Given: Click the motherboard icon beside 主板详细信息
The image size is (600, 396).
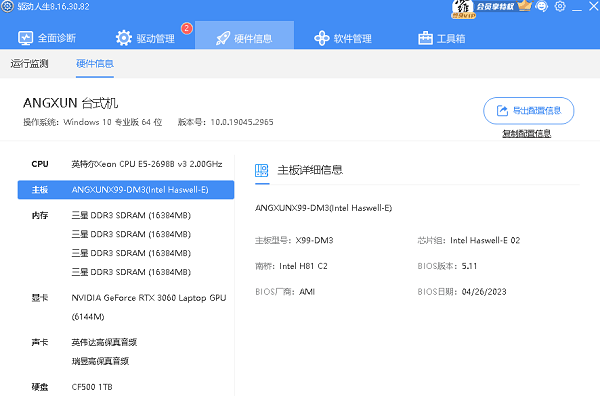Looking at the screenshot, I should click(262, 170).
